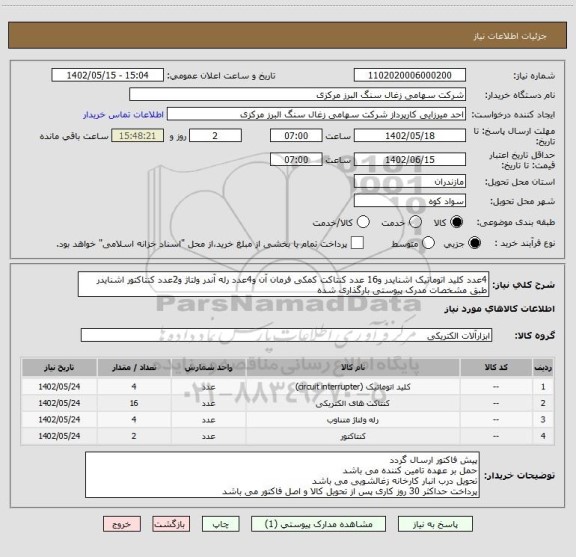
Task: Select the جزیی purchase type radio
Action: point(474,243)
